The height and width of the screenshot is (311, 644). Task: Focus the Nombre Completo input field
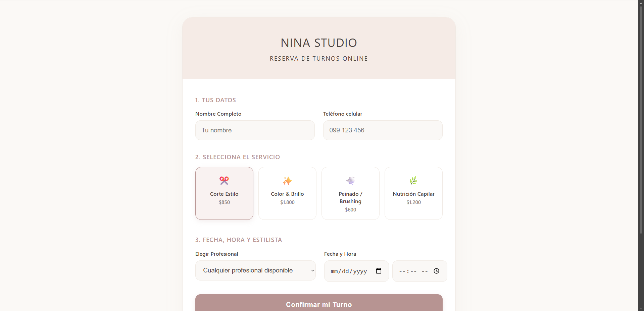(x=255, y=130)
